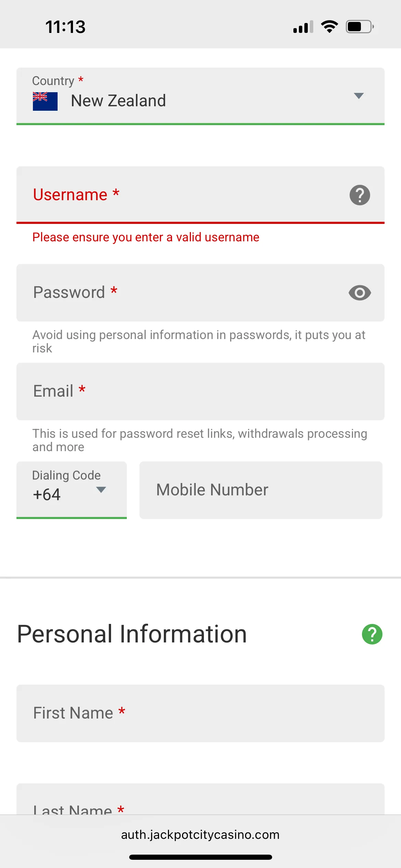
Task: Tap the Wi-Fi status icon
Action: (x=329, y=27)
